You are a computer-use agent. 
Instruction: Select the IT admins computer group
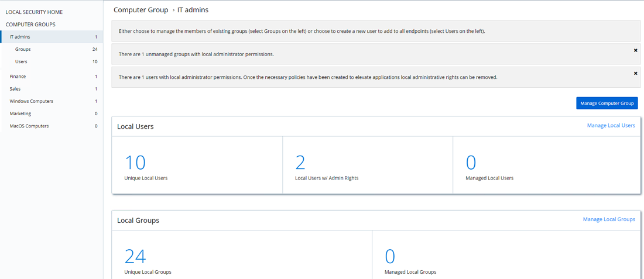[20, 37]
